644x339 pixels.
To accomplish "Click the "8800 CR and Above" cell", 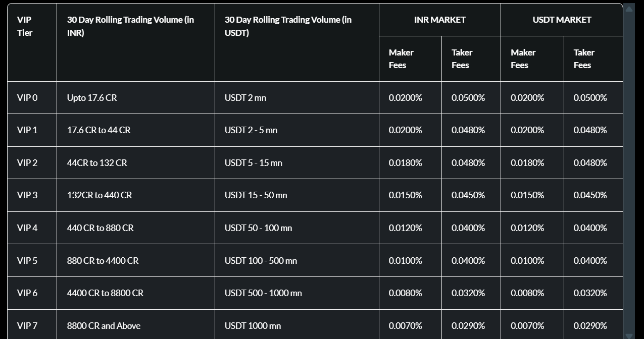I will pos(104,326).
